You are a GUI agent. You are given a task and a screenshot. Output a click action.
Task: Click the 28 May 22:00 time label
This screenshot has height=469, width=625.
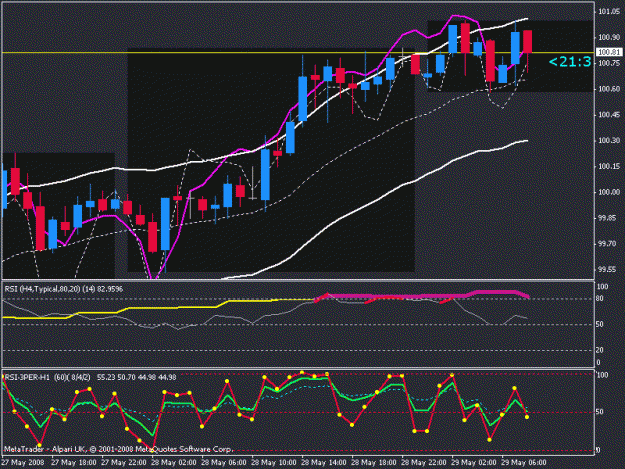pos(424,463)
